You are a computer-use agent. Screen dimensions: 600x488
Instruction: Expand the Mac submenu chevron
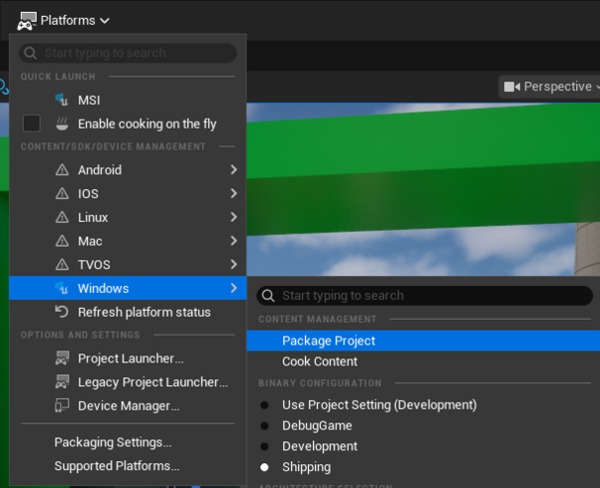pyautogui.click(x=233, y=241)
